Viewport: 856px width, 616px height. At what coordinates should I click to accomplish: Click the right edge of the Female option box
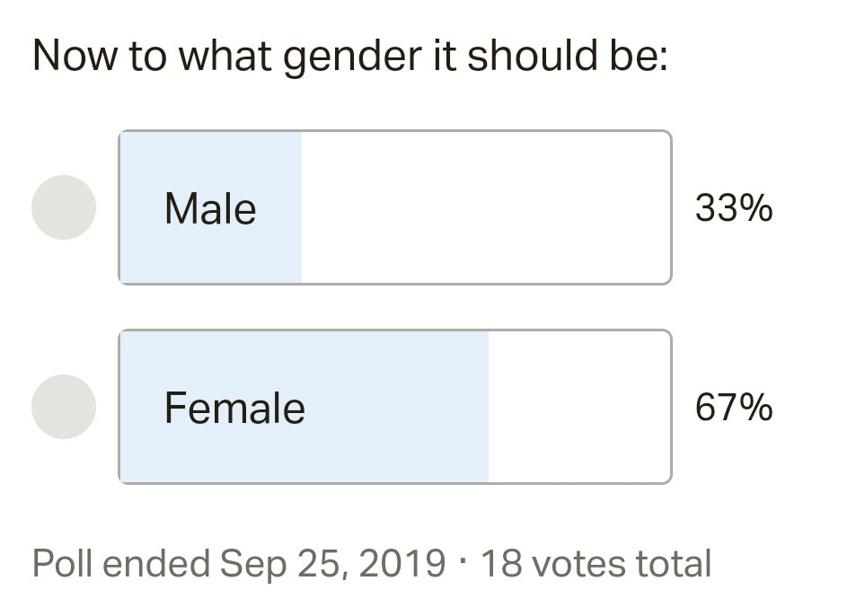(x=669, y=407)
